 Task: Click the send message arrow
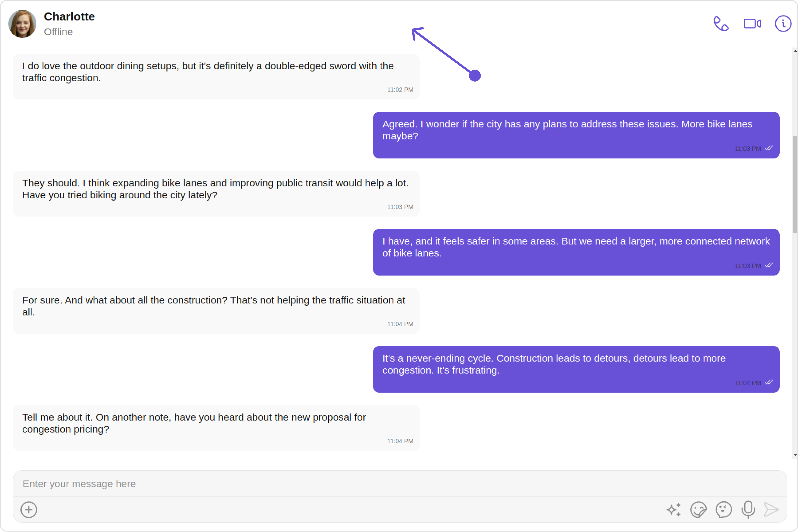[771, 510]
